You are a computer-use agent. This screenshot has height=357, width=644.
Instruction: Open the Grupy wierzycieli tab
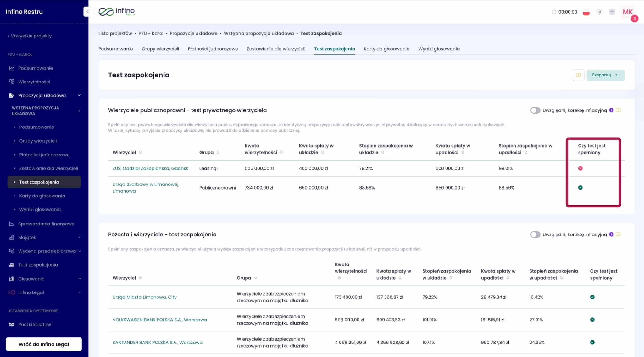coord(160,49)
